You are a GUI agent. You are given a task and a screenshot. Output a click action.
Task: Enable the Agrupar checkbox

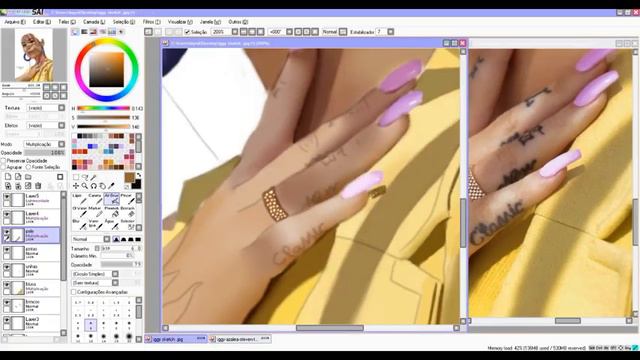pos(4,167)
